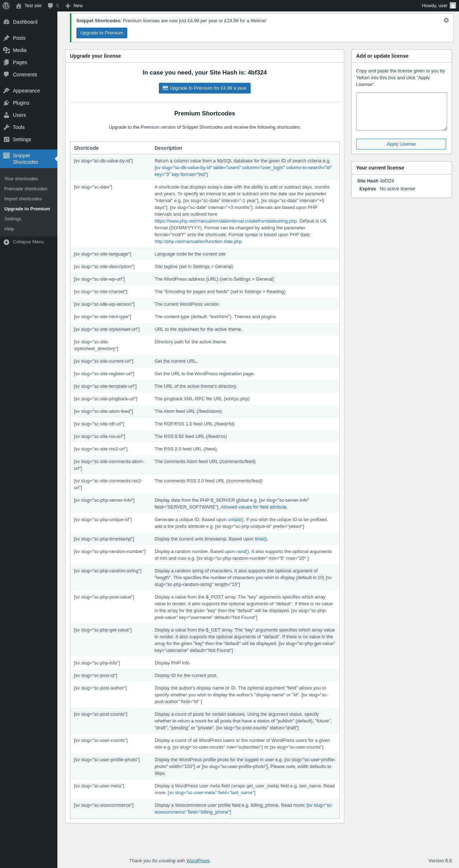
Task: Open the rand() link
Action: pyautogui.click(x=242, y=552)
